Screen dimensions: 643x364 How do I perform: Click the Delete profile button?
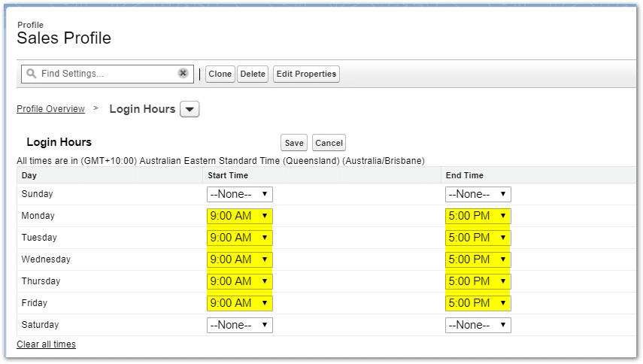coord(253,74)
